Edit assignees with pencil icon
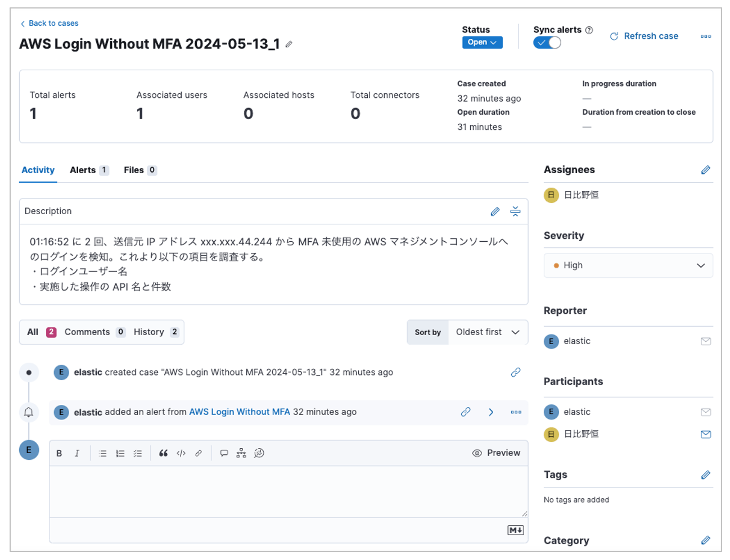 tap(706, 170)
